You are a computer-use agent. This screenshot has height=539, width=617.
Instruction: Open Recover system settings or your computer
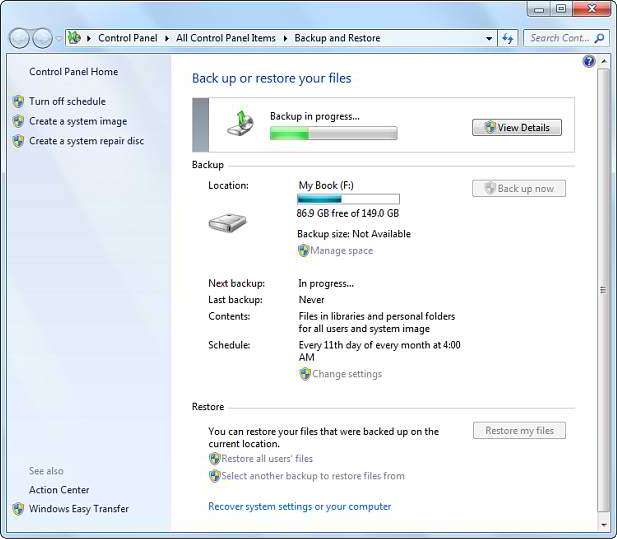[299, 506]
